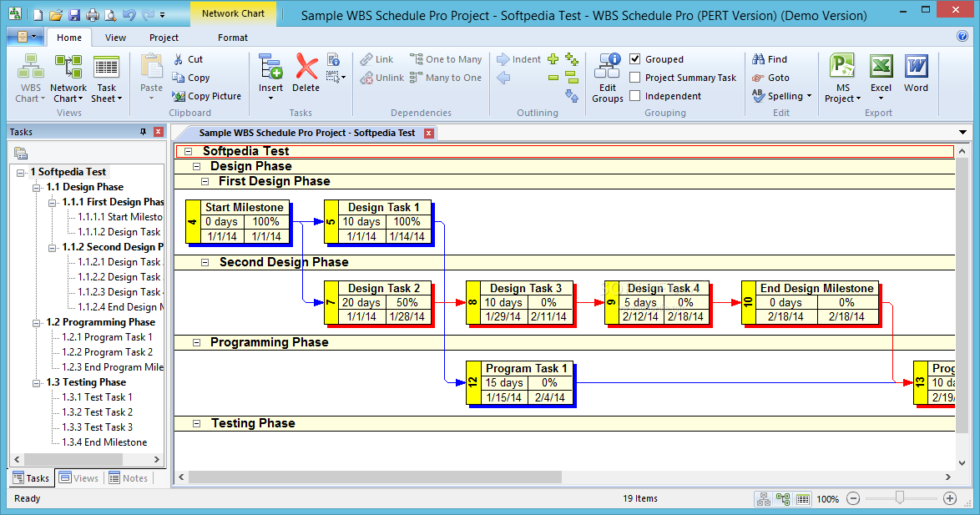This screenshot has width=980, height=515.
Task: Click Goto in the Edit group
Action: [770, 78]
